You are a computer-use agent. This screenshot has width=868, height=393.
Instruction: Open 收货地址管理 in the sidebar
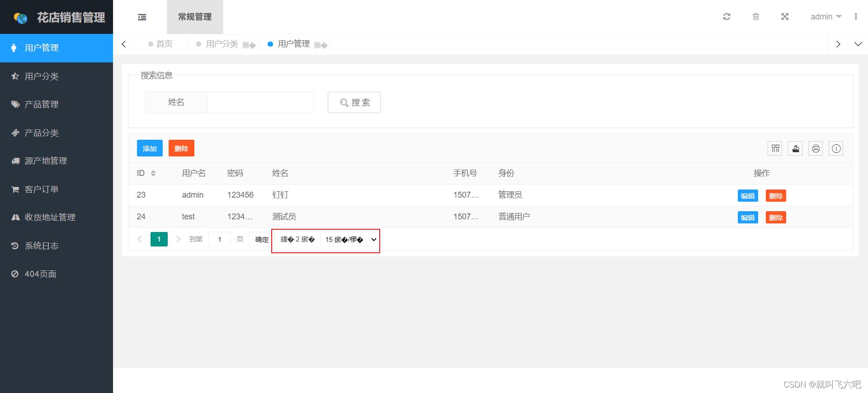pos(57,218)
